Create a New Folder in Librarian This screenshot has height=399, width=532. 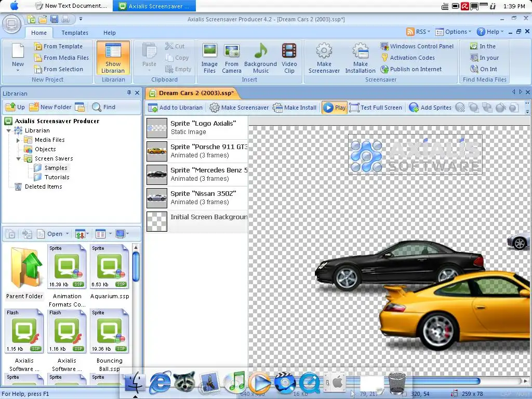click(50, 107)
